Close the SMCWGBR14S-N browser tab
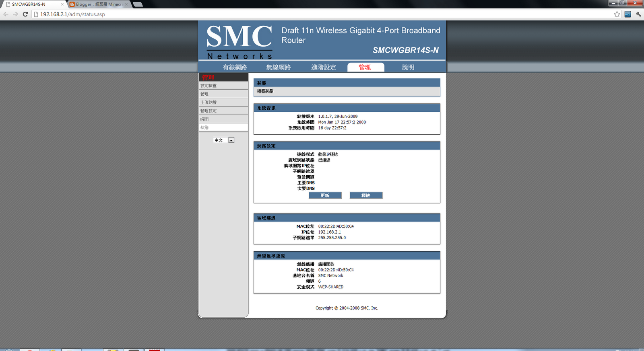Image resolution: width=644 pixels, height=351 pixels. 62,4
